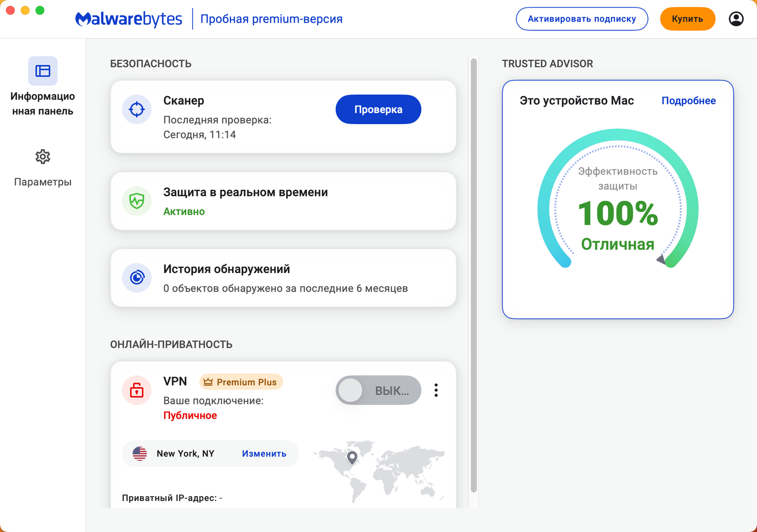Click the VPN red unlocked padlock icon
Screen dimensions: 757x532
pos(137,390)
